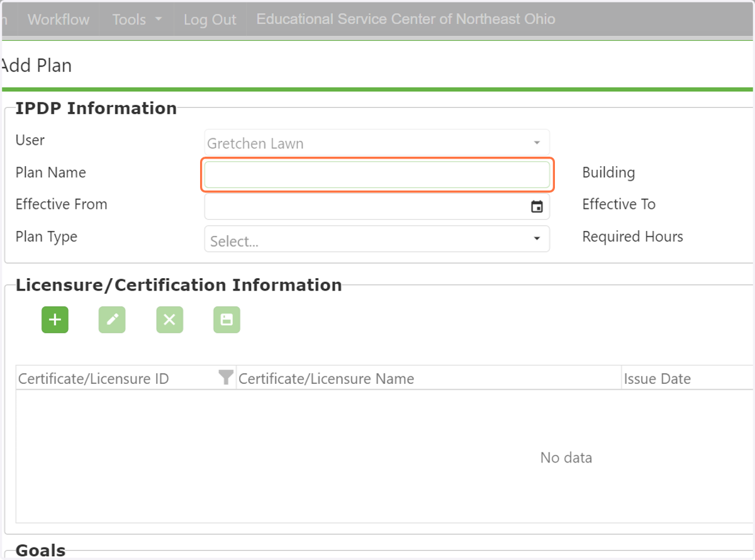This screenshot has height=560, width=755.
Task: Click the X delete licensure icon
Action: 169,320
